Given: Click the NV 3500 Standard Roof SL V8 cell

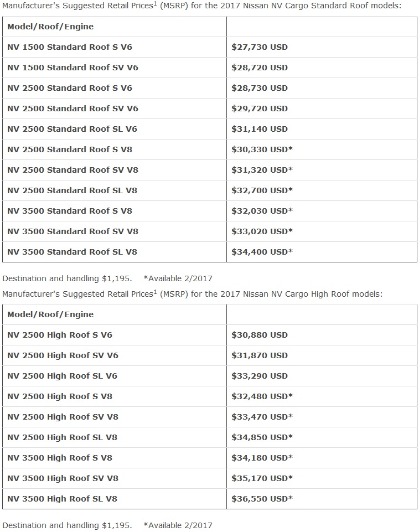Looking at the screenshot, I should click(x=72, y=252).
